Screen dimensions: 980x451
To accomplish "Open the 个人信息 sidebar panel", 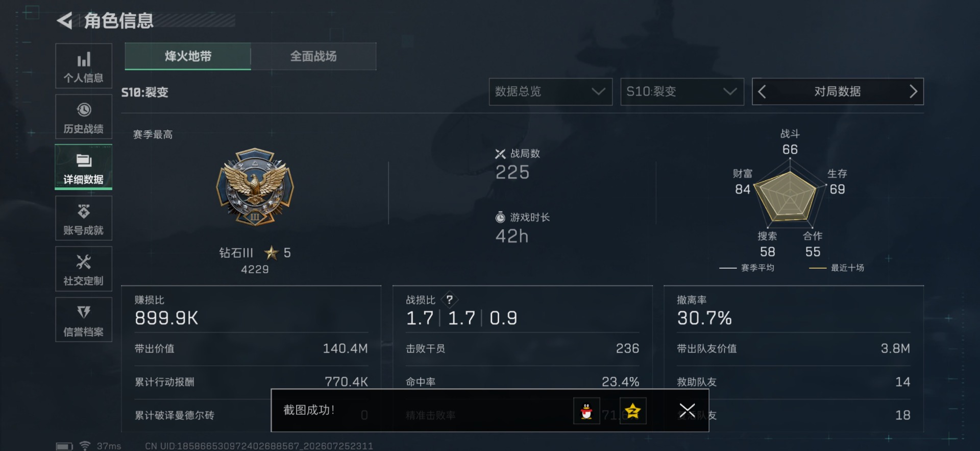I will (x=84, y=66).
